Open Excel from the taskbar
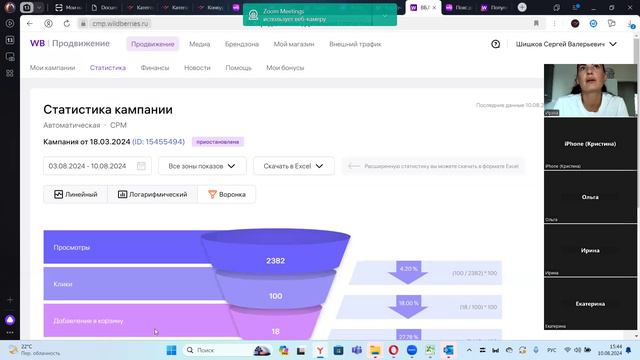 (430, 350)
